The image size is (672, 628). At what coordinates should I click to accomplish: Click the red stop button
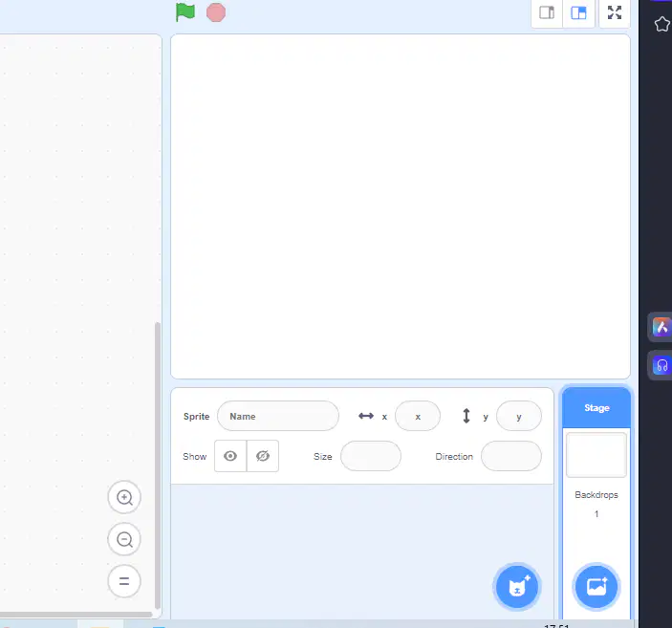point(216,12)
